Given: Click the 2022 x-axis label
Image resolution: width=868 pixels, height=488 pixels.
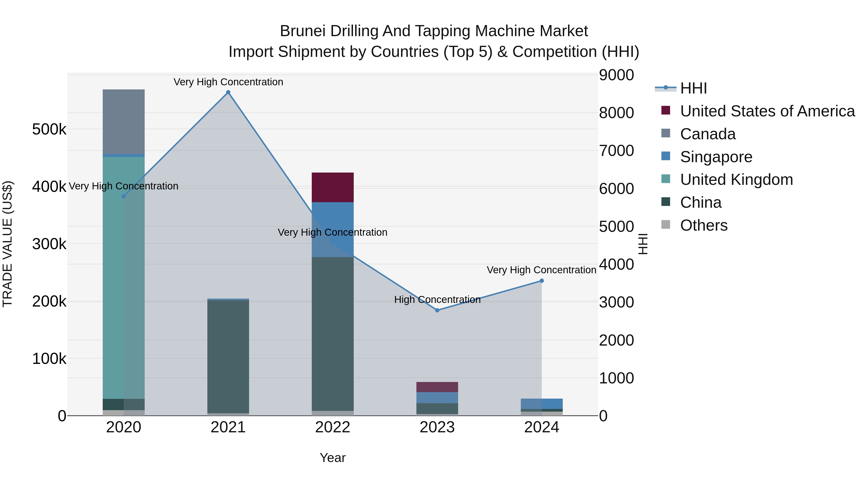Looking at the screenshot, I should click(332, 427).
